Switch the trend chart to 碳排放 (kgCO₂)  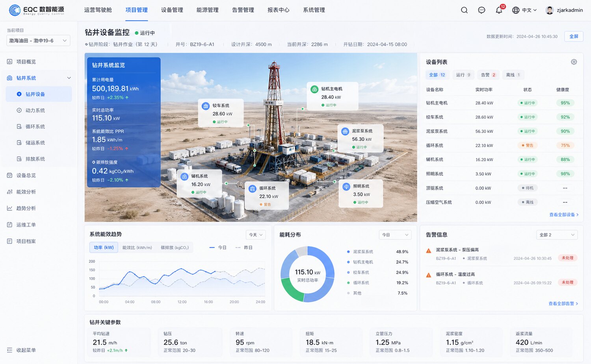(x=175, y=247)
